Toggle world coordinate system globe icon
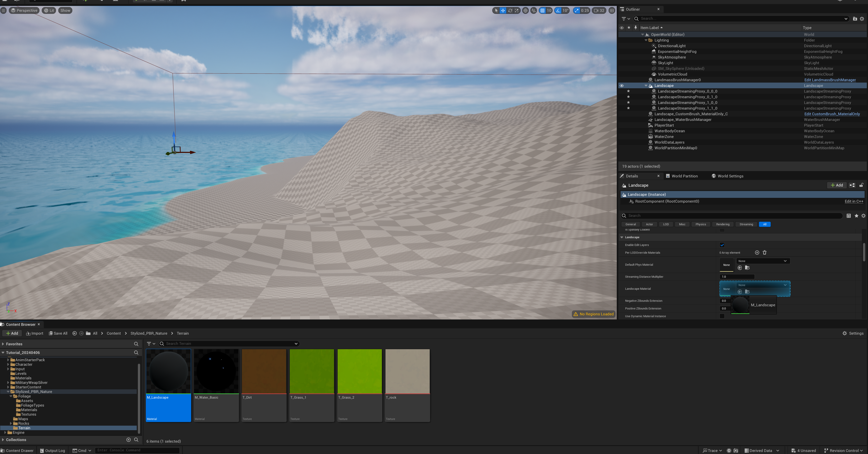 pos(525,10)
